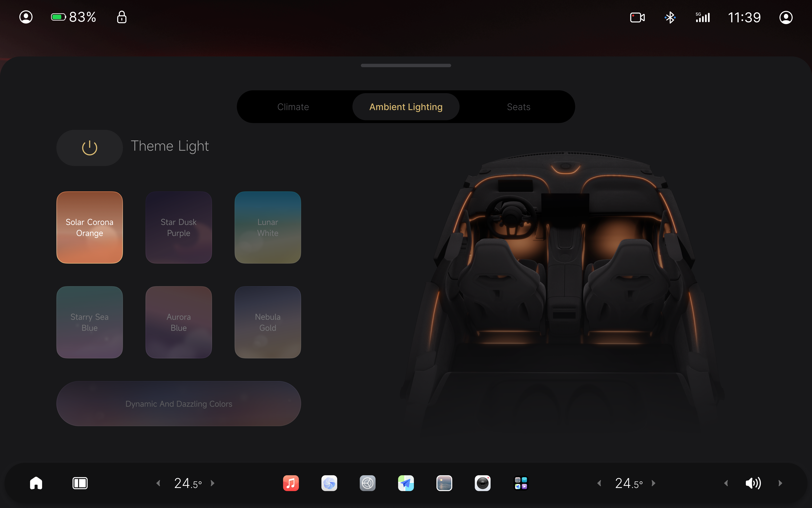
Task: Tap the door lock icon
Action: coord(122,17)
